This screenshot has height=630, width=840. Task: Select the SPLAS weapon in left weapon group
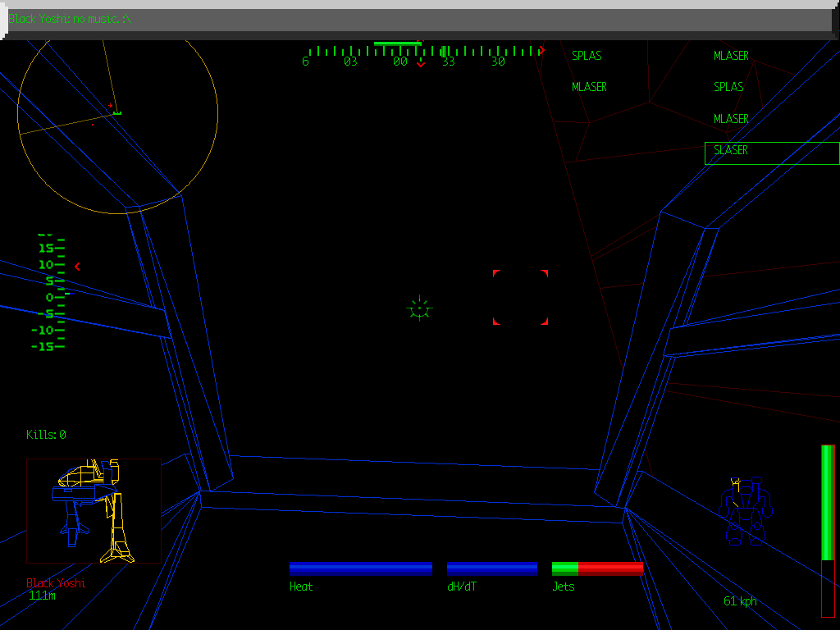(x=586, y=56)
